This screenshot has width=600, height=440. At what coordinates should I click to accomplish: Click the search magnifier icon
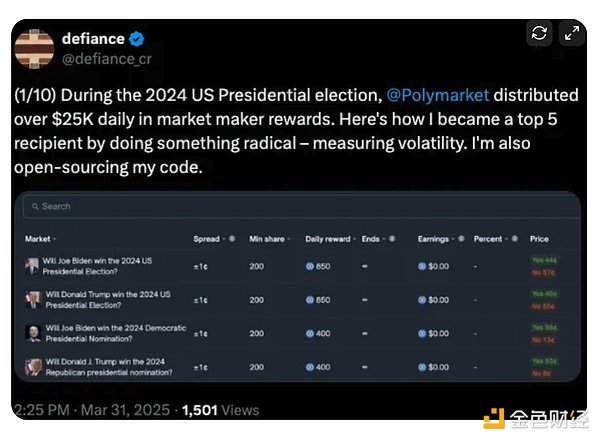33,206
